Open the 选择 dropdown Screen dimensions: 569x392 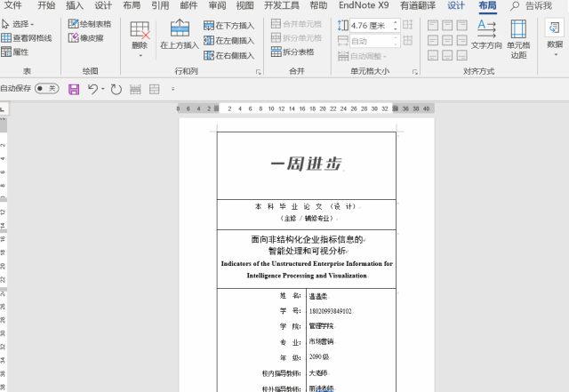coord(18,24)
